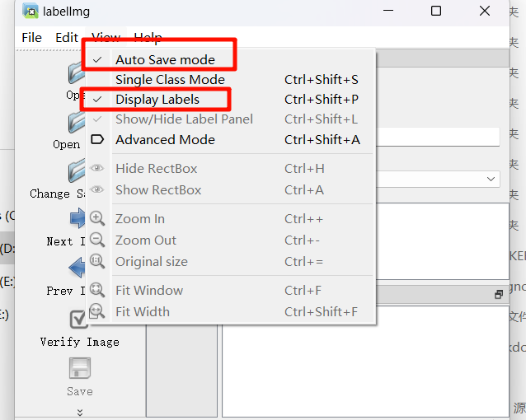Screen dimensions: 526x420
Task: Go to Prev Image arrow
Action: pyautogui.click(x=77, y=268)
